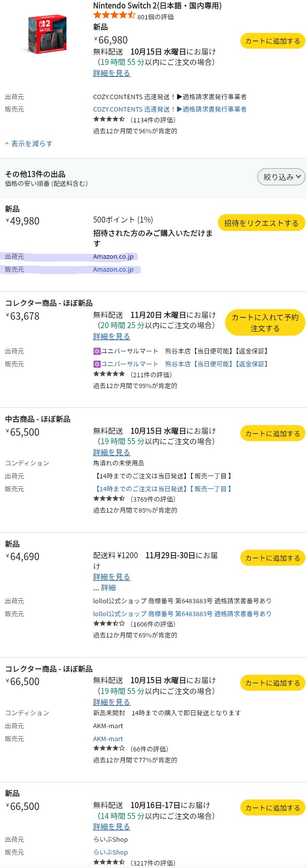Open 販売一丁目 seller link

pos(163,489)
